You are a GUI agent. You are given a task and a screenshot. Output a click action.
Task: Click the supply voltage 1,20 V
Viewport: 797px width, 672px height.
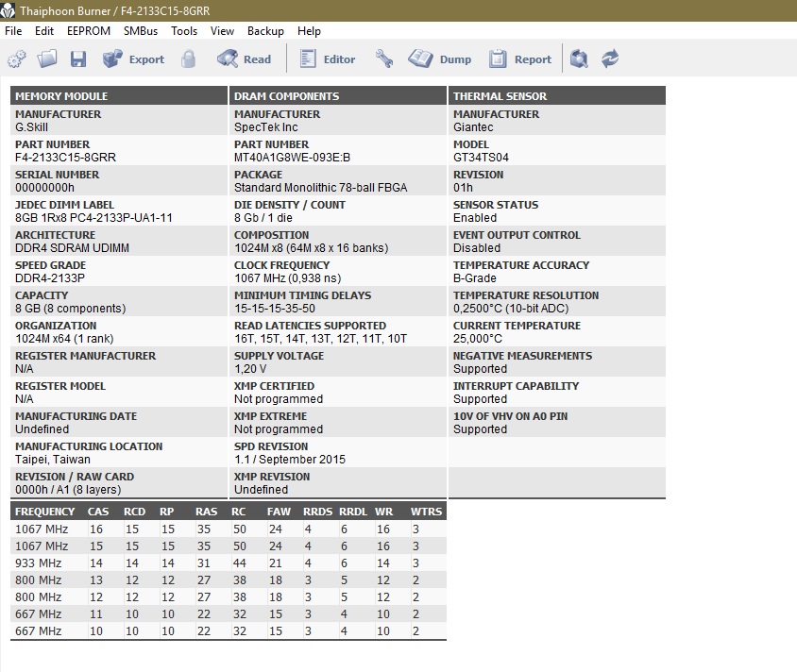[x=250, y=369]
